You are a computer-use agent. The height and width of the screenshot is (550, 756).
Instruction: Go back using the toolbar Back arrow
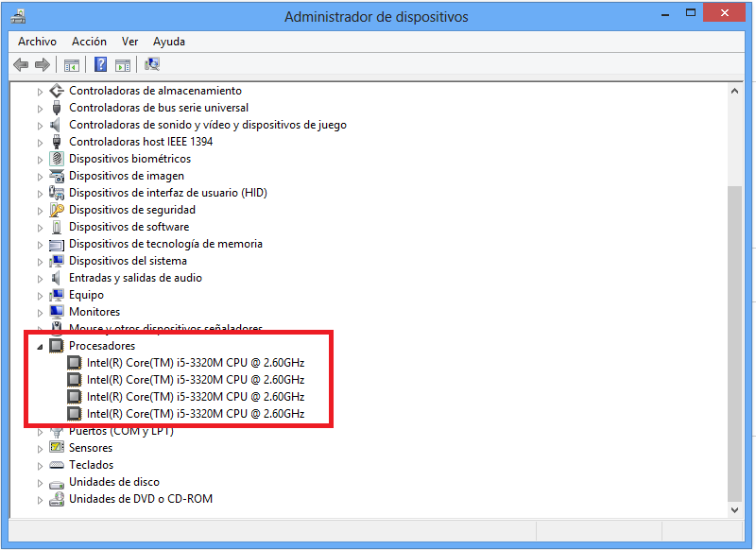coord(21,64)
